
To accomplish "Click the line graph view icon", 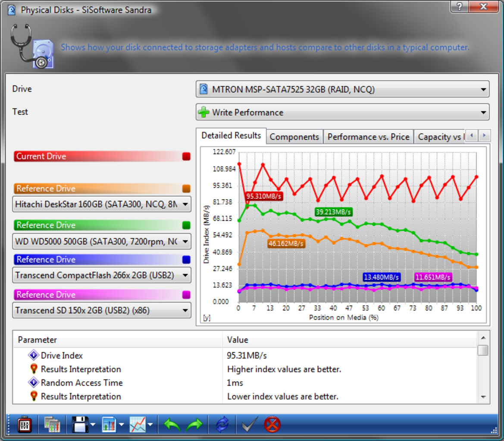I will (x=138, y=425).
